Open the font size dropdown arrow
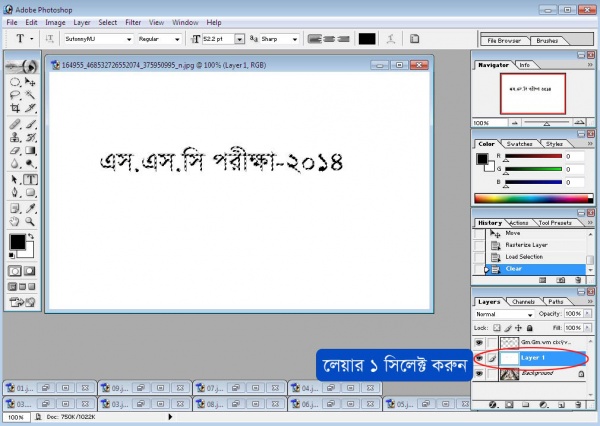 [240, 39]
